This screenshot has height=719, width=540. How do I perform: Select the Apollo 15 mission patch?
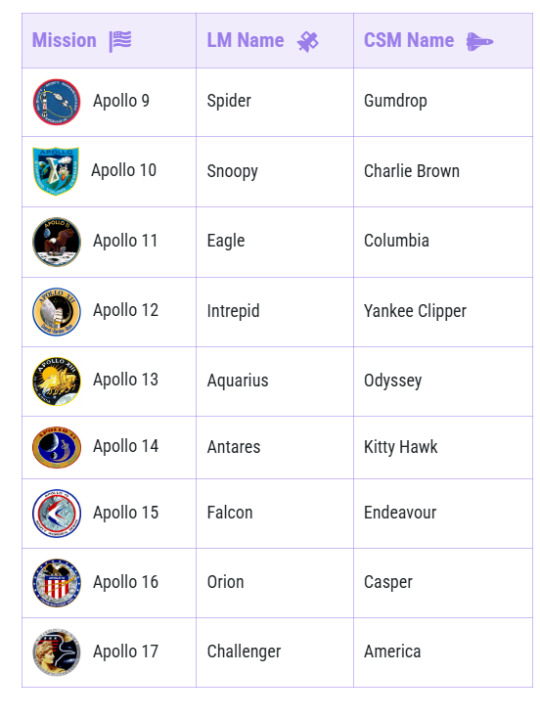point(56,513)
